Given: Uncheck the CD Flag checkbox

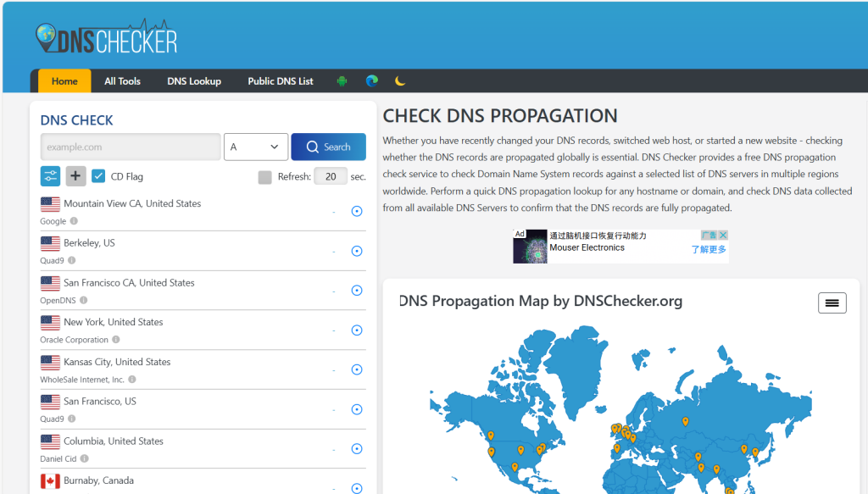Looking at the screenshot, I should click(98, 176).
